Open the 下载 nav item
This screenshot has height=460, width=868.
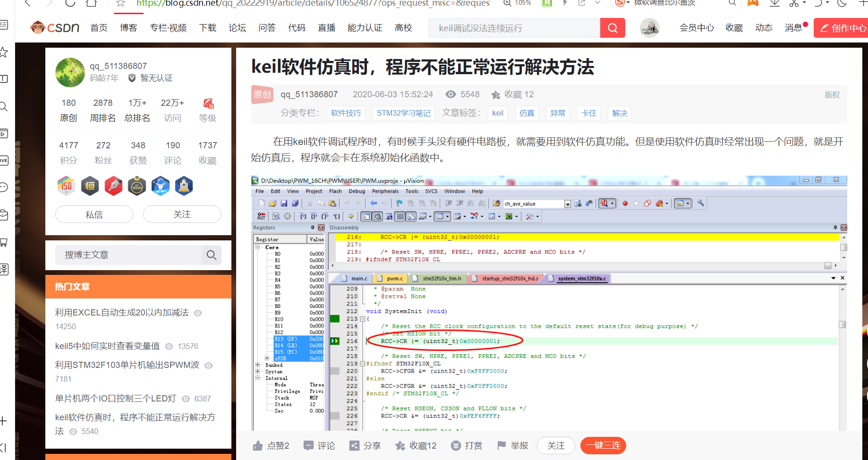tap(208, 28)
